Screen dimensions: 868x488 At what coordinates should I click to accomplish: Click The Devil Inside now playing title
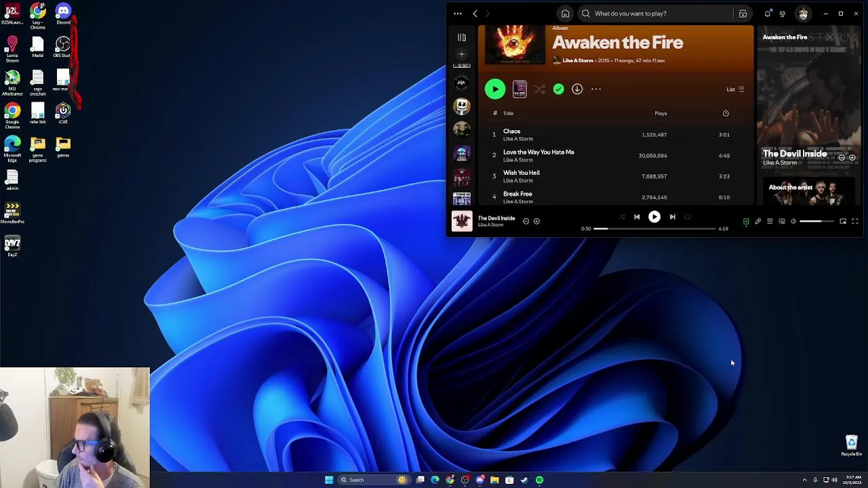coord(496,218)
